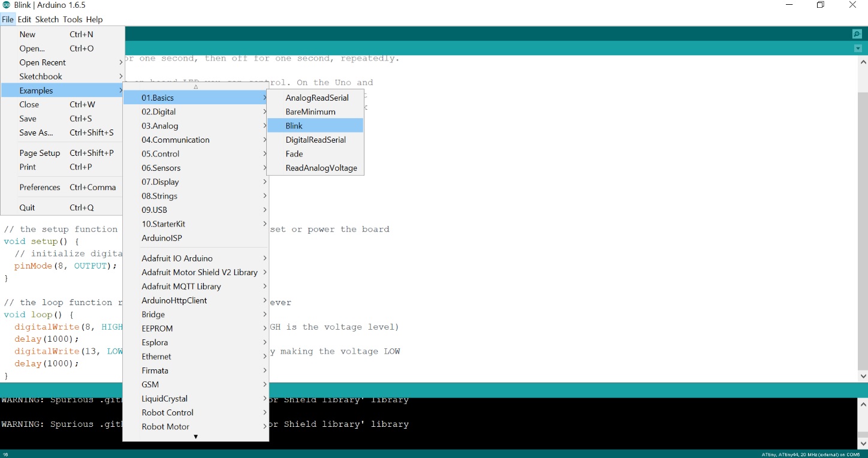The width and height of the screenshot is (868, 458).
Task: Load the Fade example sketch
Action: (315, 153)
